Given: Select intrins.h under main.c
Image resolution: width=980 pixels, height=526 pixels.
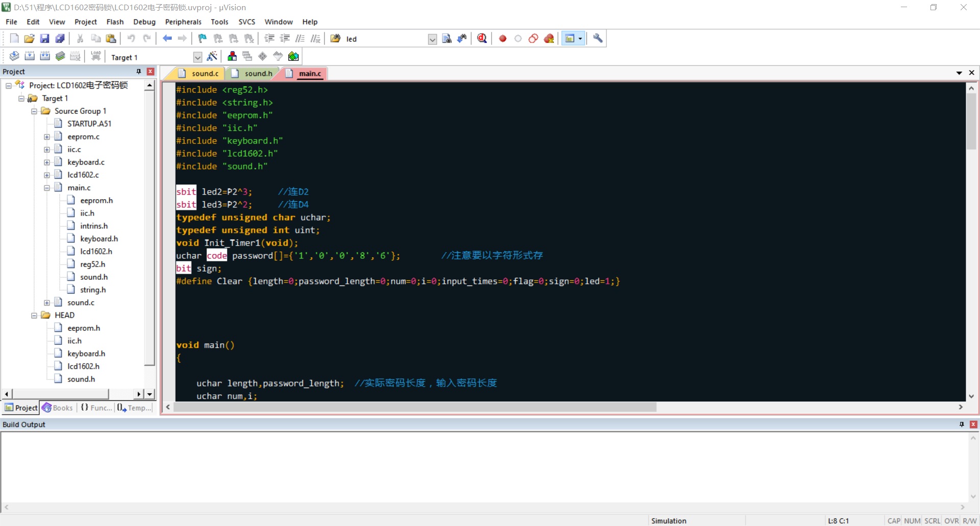Looking at the screenshot, I should (x=94, y=226).
